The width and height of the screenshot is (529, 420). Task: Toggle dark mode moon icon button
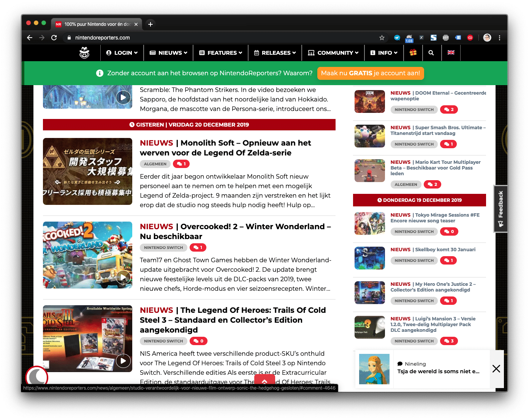coord(37,377)
